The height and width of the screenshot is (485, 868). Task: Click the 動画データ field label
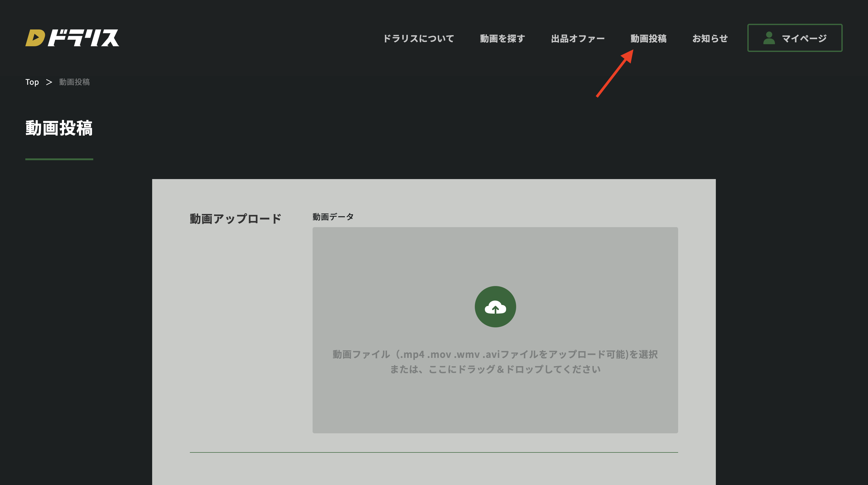tap(333, 217)
